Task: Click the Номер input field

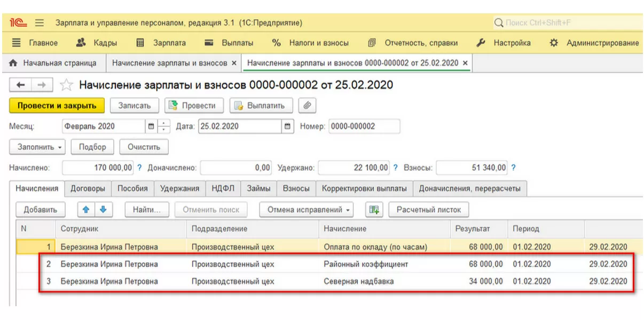Action: [364, 126]
